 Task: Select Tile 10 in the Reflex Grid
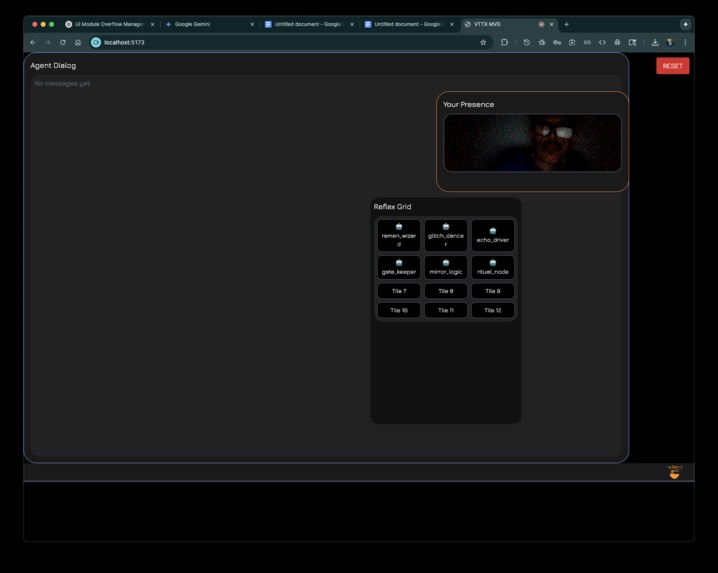coord(399,310)
